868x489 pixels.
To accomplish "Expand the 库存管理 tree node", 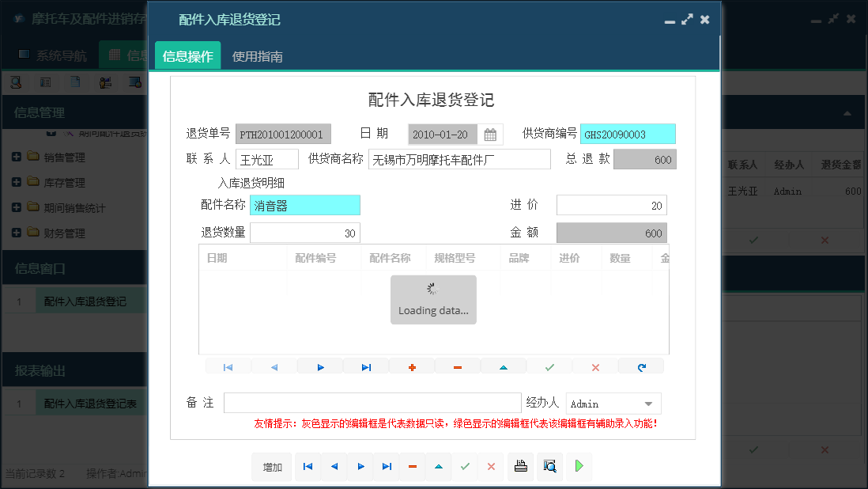I will tap(17, 183).
